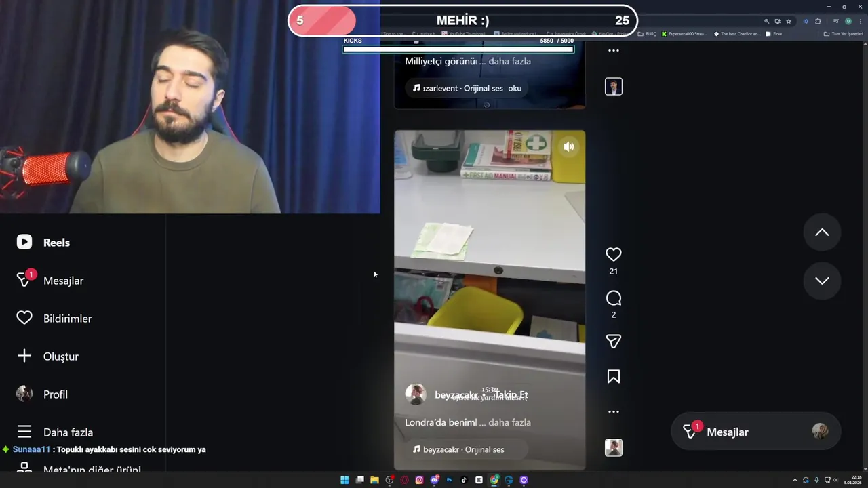Click the Chrome zoom magnifier icon

(x=767, y=21)
